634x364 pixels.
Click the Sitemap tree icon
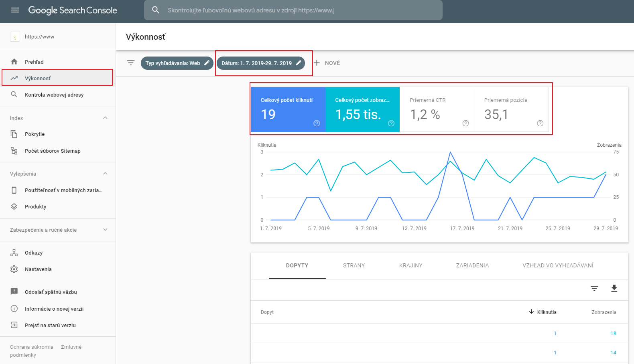[x=14, y=151]
